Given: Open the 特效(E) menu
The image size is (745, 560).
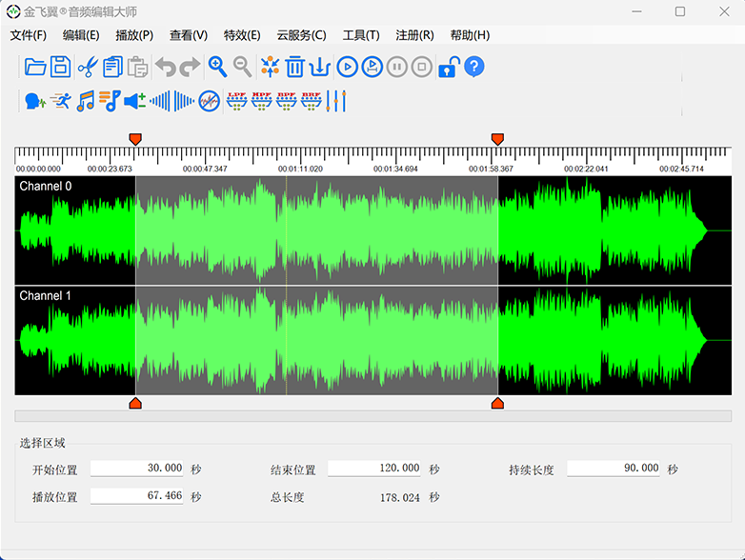Looking at the screenshot, I should click(x=242, y=35).
